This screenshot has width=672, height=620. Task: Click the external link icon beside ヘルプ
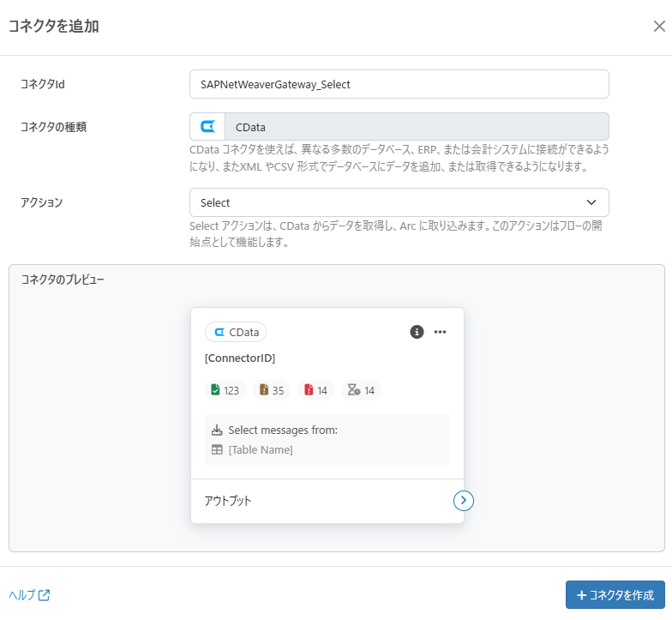click(x=45, y=595)
